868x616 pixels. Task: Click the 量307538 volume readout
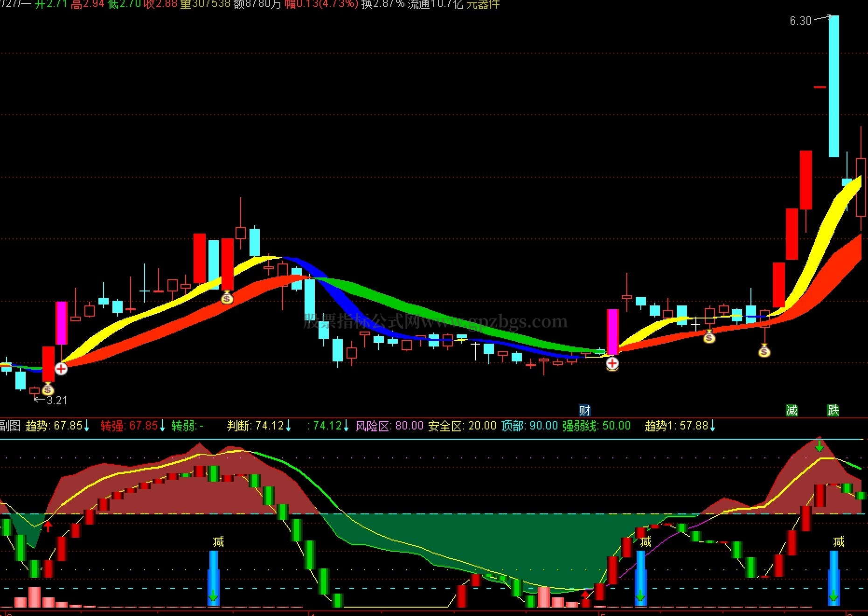point(205,4)
